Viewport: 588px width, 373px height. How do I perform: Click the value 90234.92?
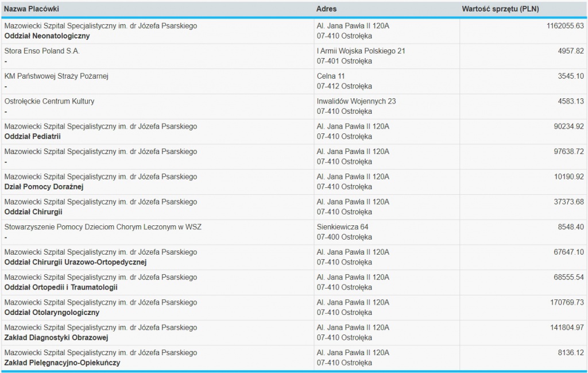[x=569, y=126]
